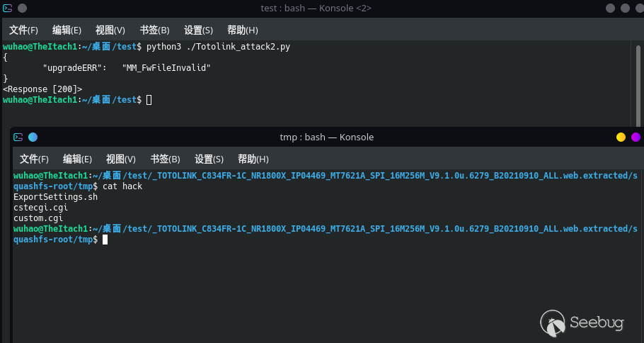Open 视图(V) menu in tmp window
Image resolution: width=644 pixels, height=343 pixels.
click(x=121, y=159)
